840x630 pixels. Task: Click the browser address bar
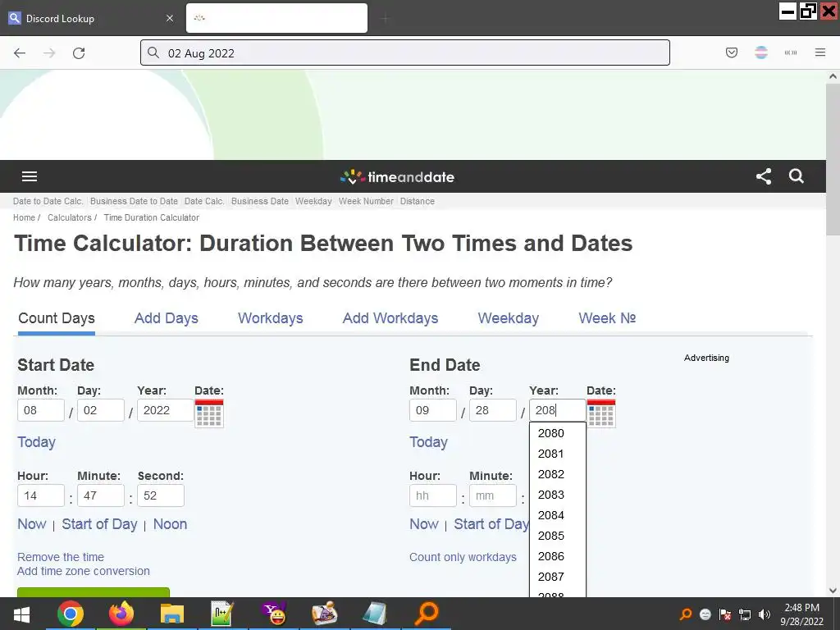pos(405,52)
